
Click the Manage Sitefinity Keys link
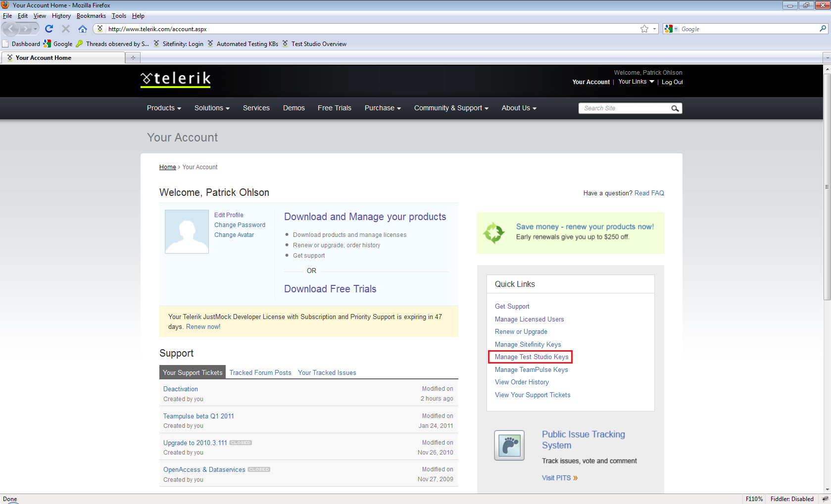[528, 344]
